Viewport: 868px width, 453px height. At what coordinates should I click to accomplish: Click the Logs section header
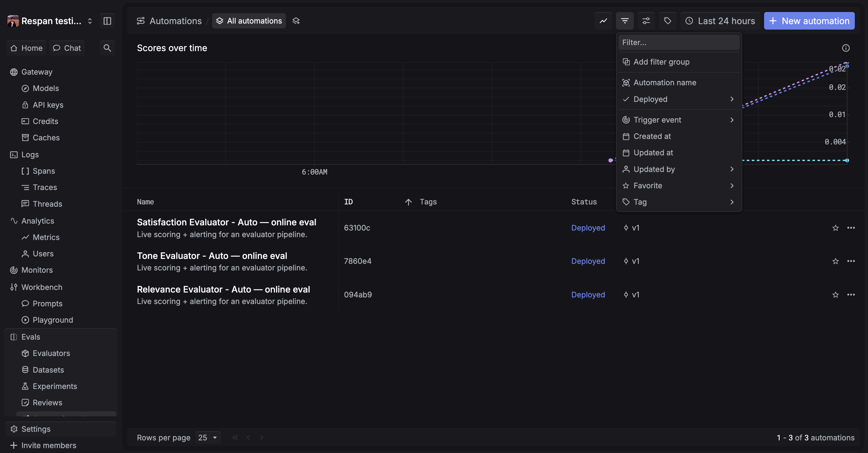pos(30,155)
